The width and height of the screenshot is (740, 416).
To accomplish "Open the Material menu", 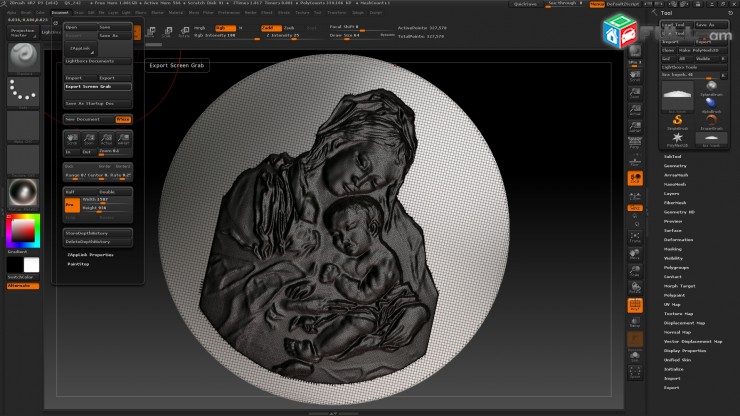I will [x=176, y=13].
